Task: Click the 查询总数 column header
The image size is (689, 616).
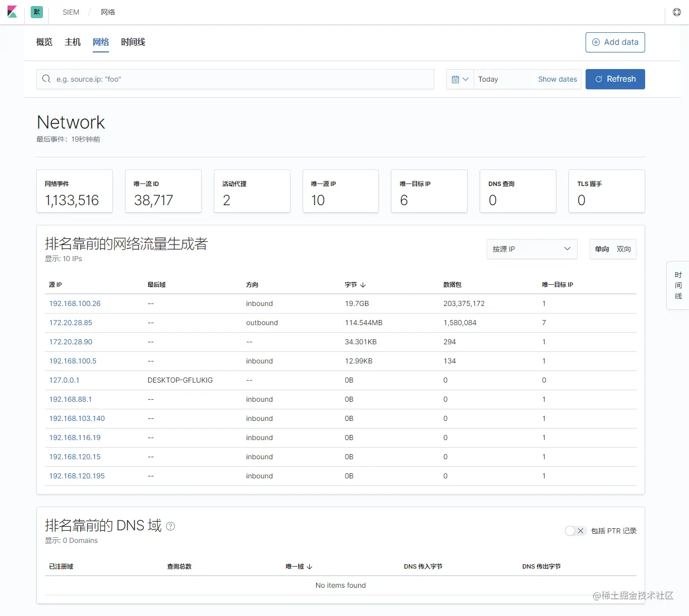Action: tap(180, 567)
